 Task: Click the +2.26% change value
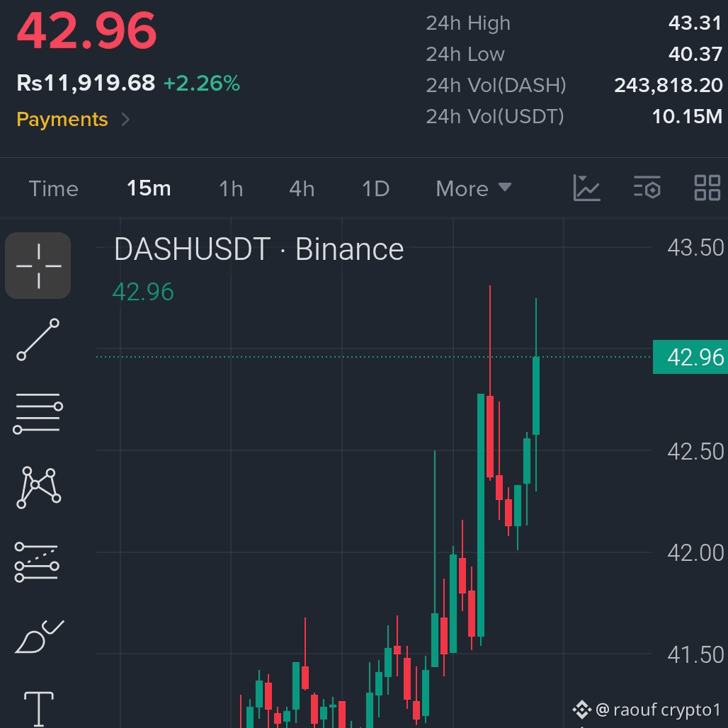(x=202, y=84)
